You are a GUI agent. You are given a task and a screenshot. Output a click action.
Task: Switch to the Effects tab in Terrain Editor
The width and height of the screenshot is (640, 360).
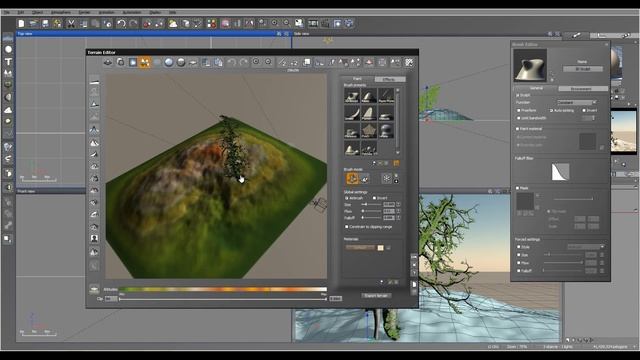pyautogui.click(x=389, y=79)
